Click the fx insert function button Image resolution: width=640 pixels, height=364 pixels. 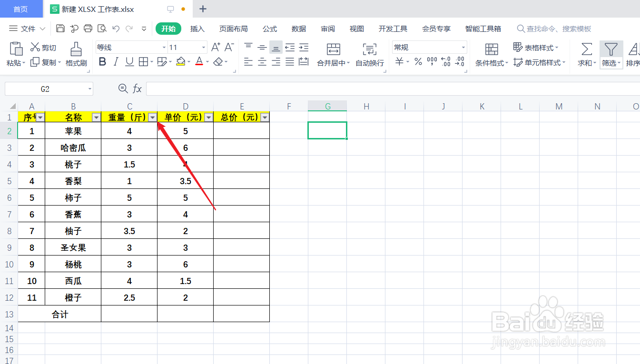pos(138,89)
